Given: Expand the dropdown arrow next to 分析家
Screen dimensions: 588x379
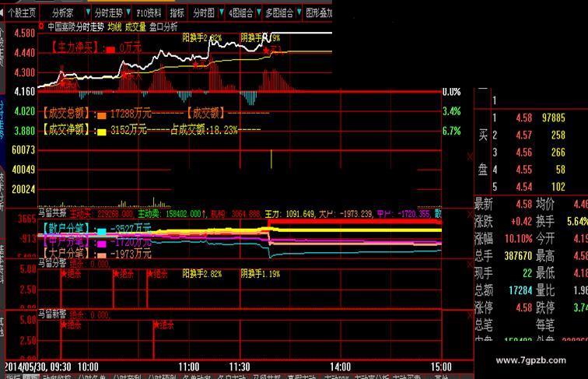Looking at the screenshot, I should click(88, 12).
